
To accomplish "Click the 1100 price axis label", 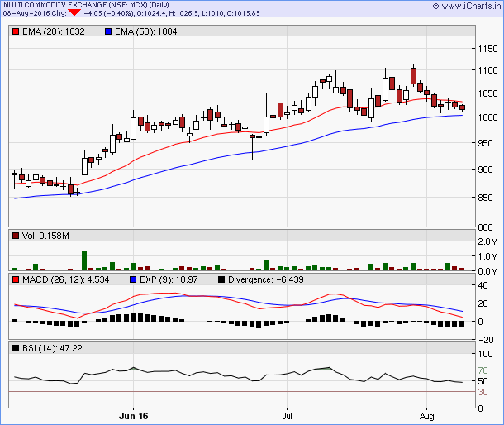I will (487, 70).
